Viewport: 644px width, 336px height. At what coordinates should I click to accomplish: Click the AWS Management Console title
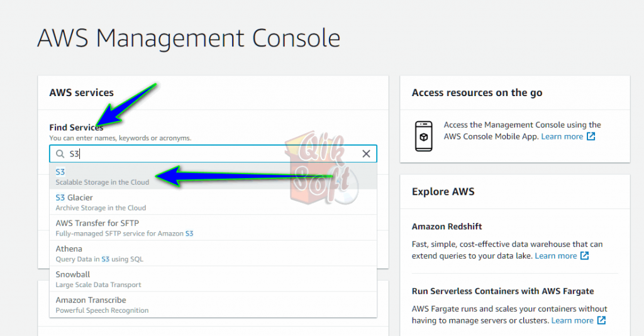point(189,38)
